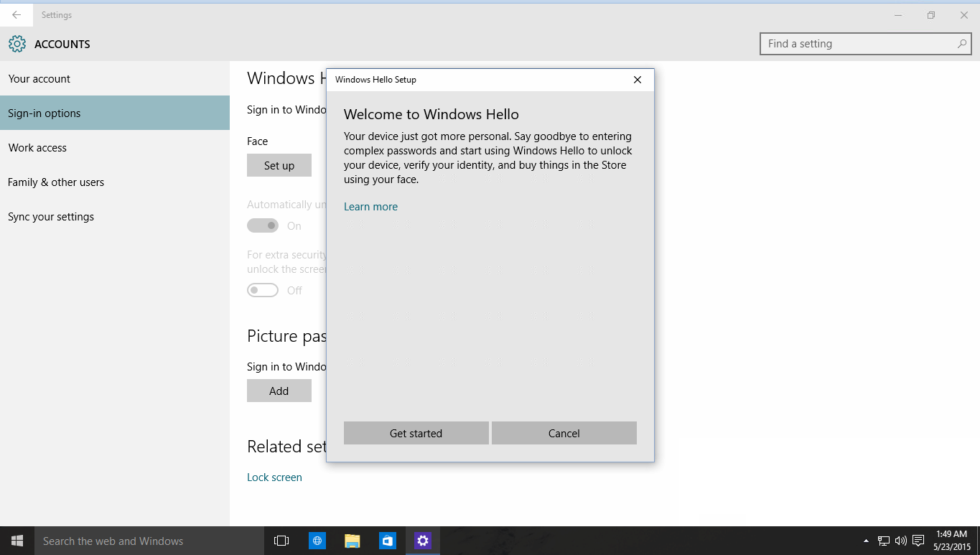The height and width of the screenshot is (555, 980).
Task: Click Cancel in Hello Setup dialog
Action: tap(564, 433)
